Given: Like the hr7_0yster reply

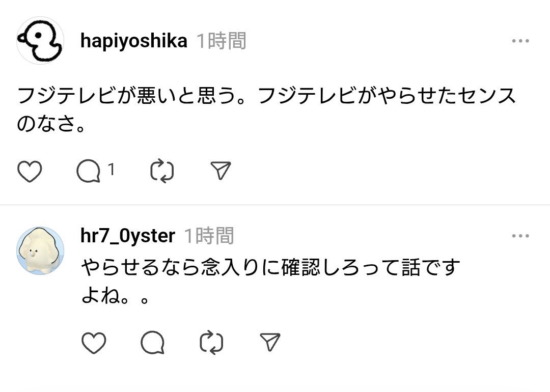Looking at the screenshot, I should pos(94,343).
